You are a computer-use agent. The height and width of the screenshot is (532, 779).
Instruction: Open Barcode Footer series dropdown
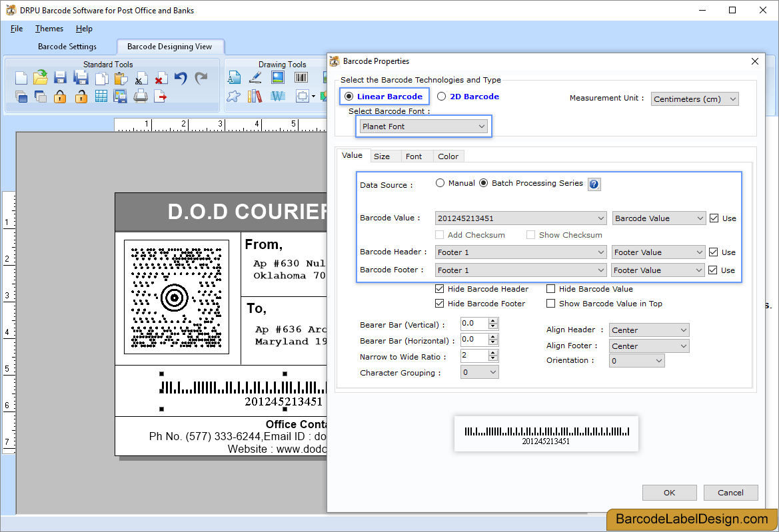520,270
